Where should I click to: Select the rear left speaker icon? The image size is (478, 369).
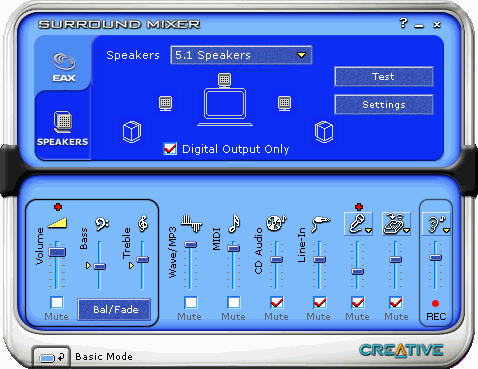(x=132, y=132)
